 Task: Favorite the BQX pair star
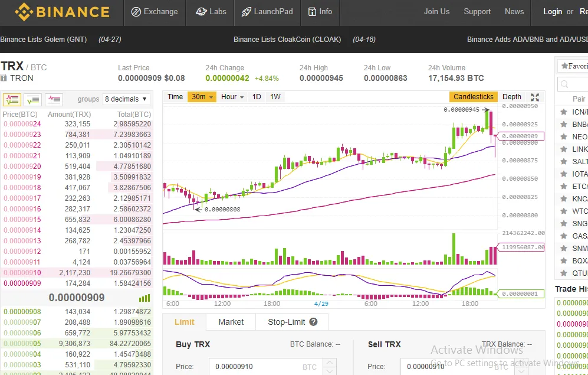coord(563,260)
